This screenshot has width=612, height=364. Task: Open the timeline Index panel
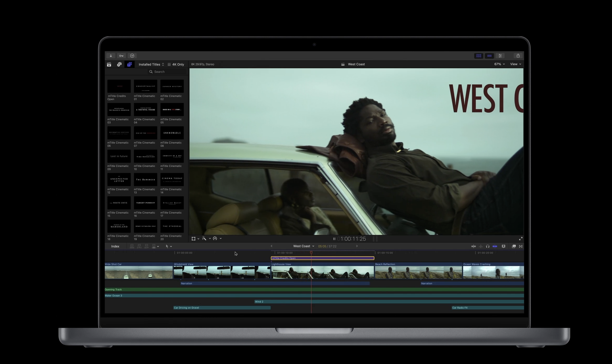[x=115, y=246]
